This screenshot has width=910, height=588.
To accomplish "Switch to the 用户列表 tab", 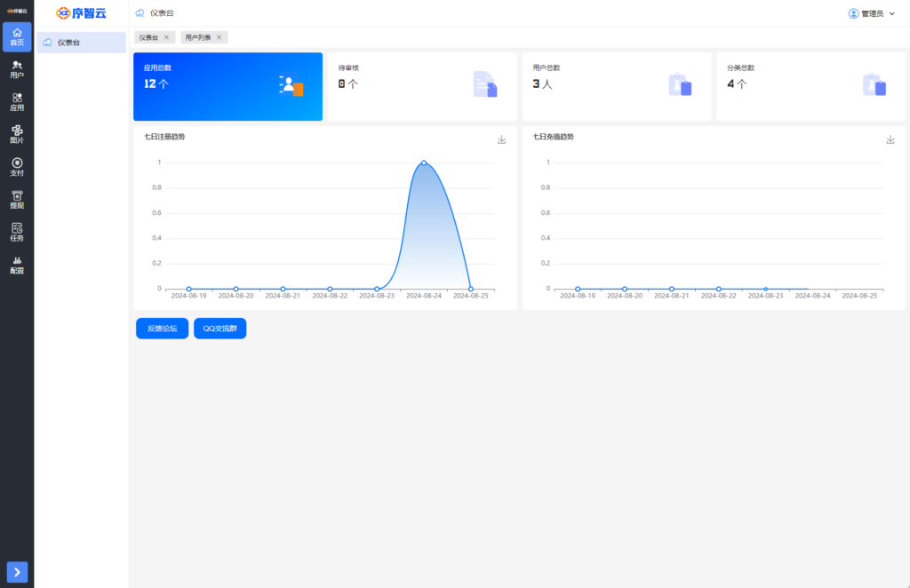I will point(198,37).
